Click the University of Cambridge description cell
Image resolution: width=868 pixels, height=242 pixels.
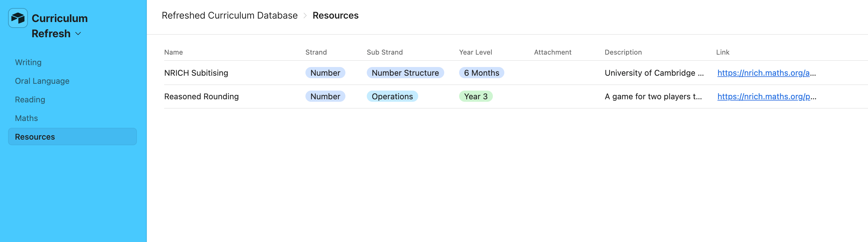click(x=654, y=73)
